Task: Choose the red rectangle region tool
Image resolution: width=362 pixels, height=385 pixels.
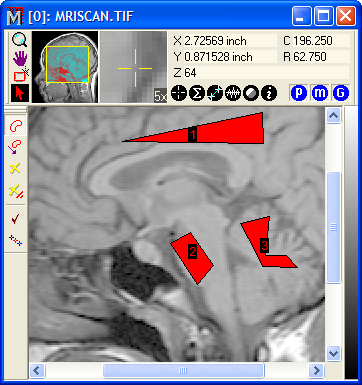Action: [x=21, y=75]
